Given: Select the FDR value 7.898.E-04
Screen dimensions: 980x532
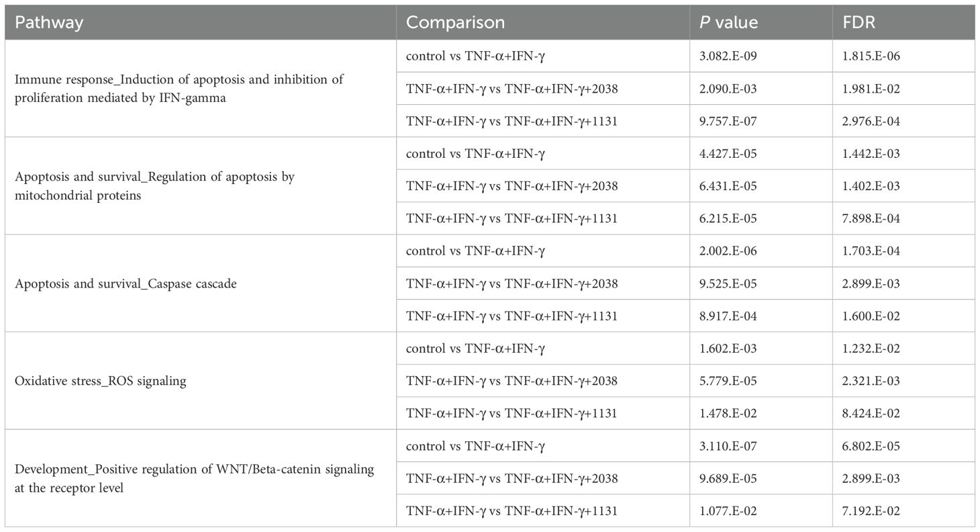Looking at the screenshot, I should pyautogui.click(x=871, y=218).
